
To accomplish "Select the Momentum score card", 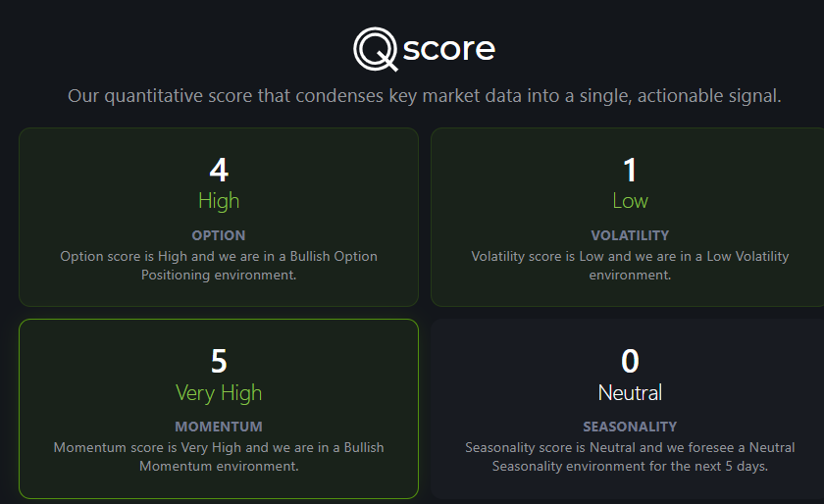I will (x=219, y=408).
